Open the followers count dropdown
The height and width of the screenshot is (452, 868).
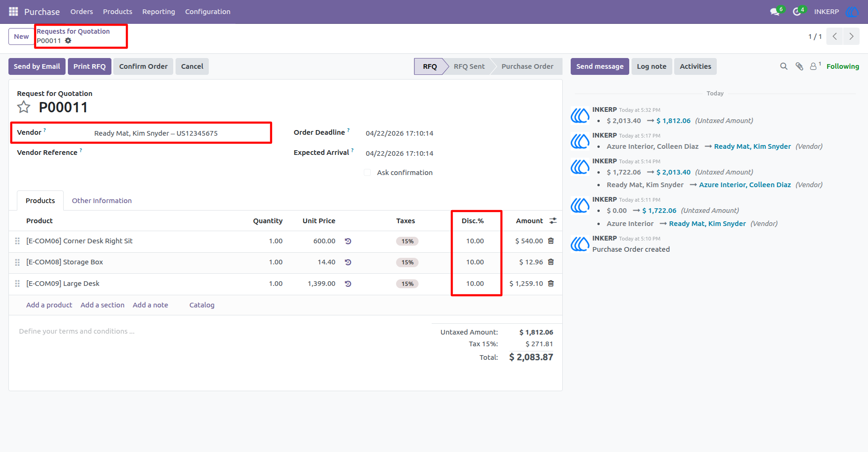[815, 66]
